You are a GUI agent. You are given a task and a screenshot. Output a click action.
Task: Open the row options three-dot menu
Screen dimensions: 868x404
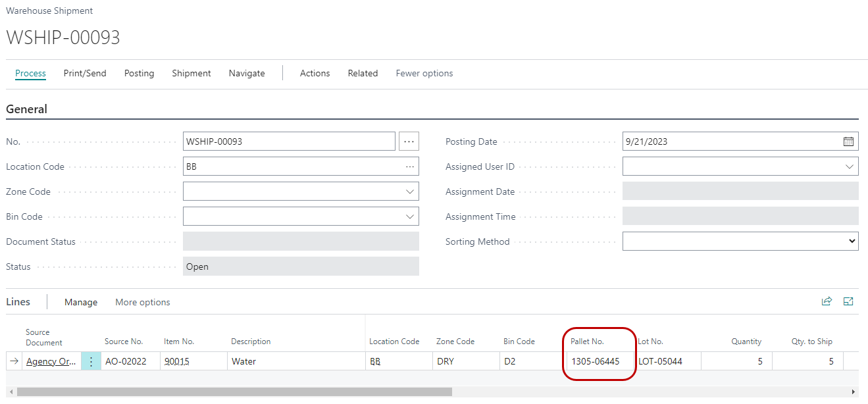pos(91,361)
